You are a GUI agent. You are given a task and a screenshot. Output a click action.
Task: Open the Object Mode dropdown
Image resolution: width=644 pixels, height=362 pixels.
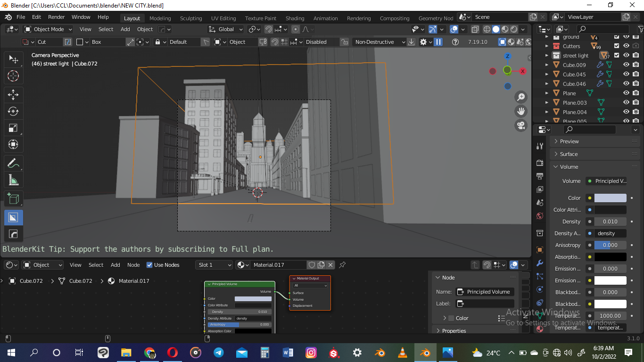[48, 29]
